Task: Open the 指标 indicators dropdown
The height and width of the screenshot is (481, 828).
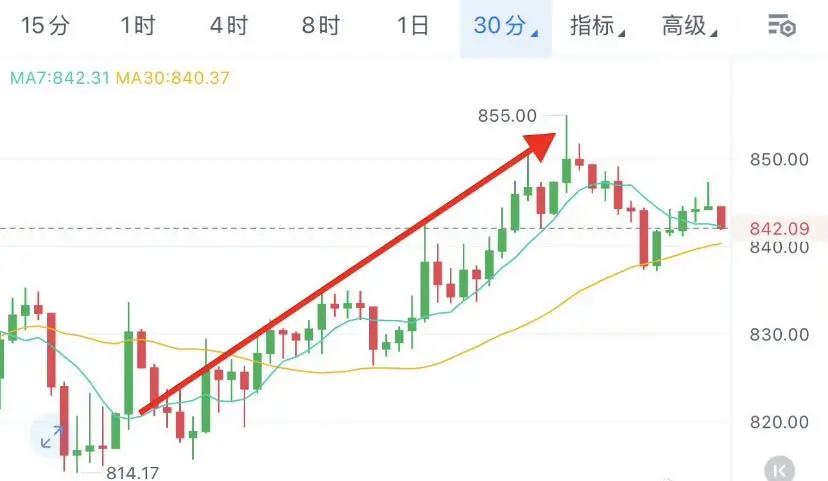Action: pos(597,25)
